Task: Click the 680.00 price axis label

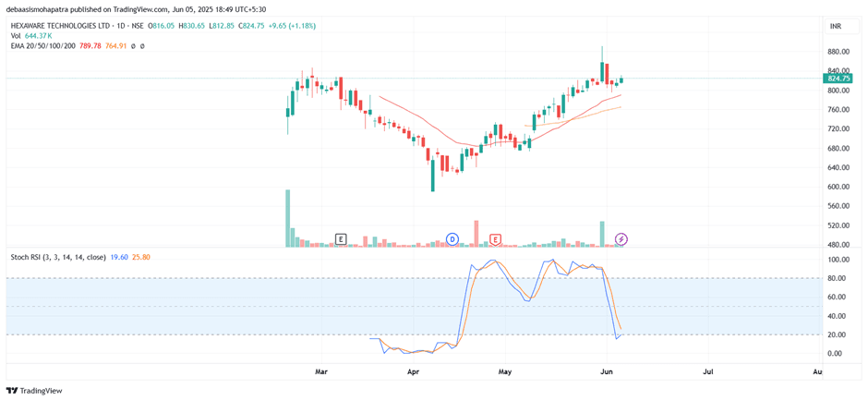Action: [x=839, y=149]
